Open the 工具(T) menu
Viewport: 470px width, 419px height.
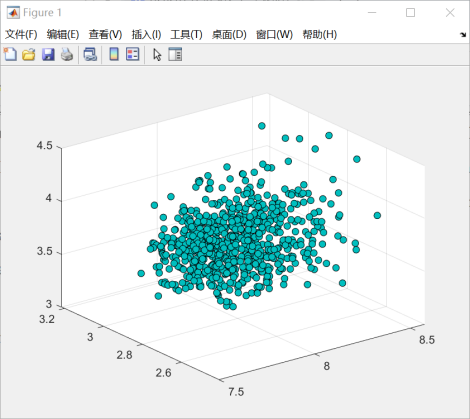[x=186, y=34]
